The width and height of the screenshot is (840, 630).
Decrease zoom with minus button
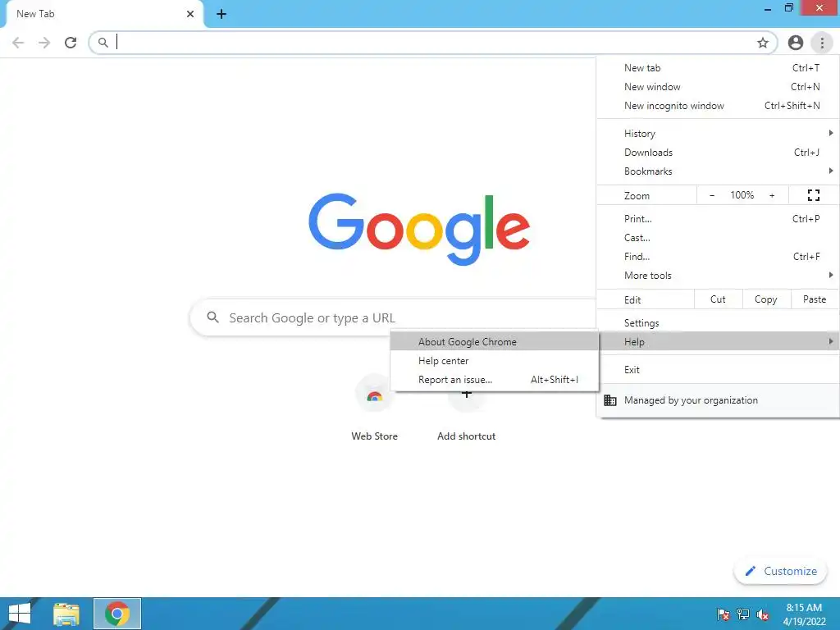712,195
